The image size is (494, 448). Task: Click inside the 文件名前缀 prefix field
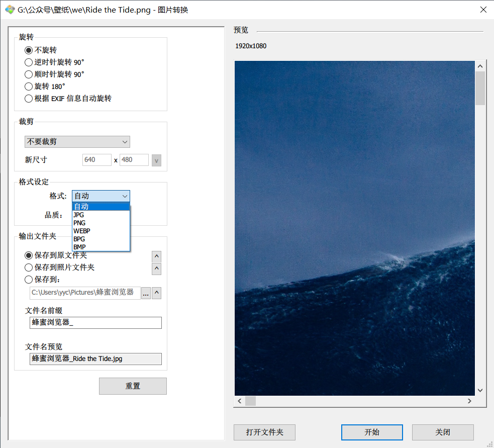(95, 323)
